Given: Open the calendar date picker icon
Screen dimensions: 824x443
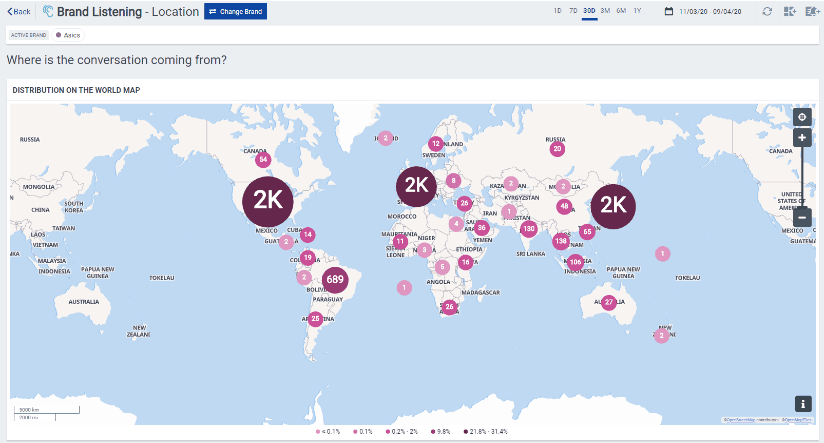Looking at the screenshot, I should click(668, 11).
